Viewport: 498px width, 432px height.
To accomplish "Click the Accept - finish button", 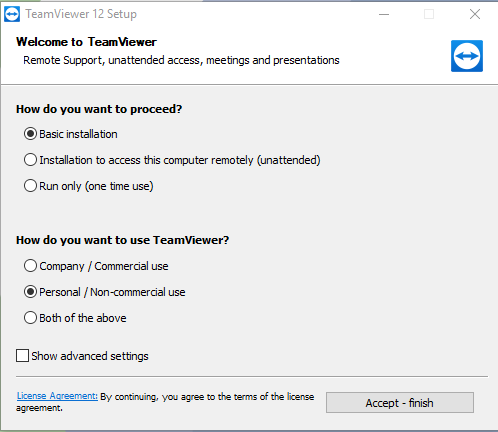I will (400, 403).
